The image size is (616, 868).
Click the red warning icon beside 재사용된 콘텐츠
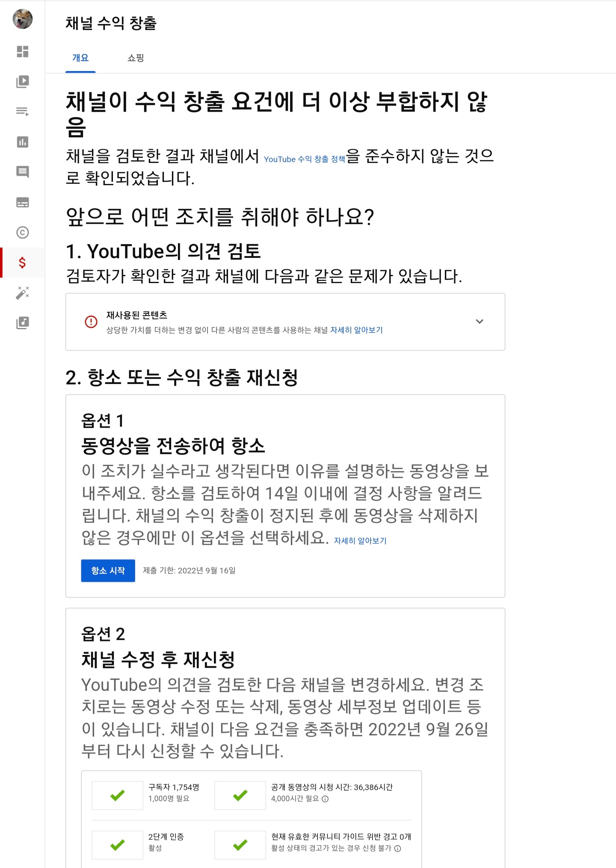pyautogui.click(x=91, y=322)
